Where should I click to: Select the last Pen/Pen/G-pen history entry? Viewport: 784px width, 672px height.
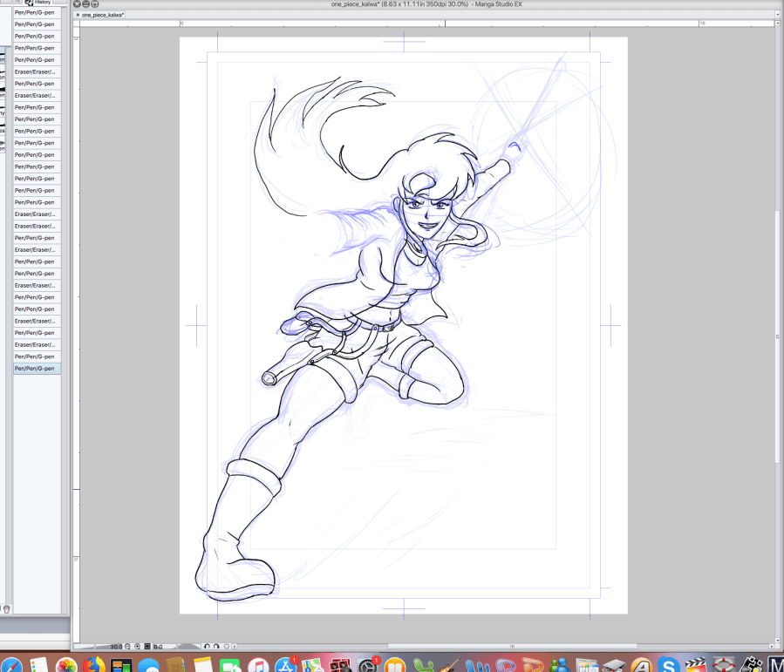tap(37, 369)
